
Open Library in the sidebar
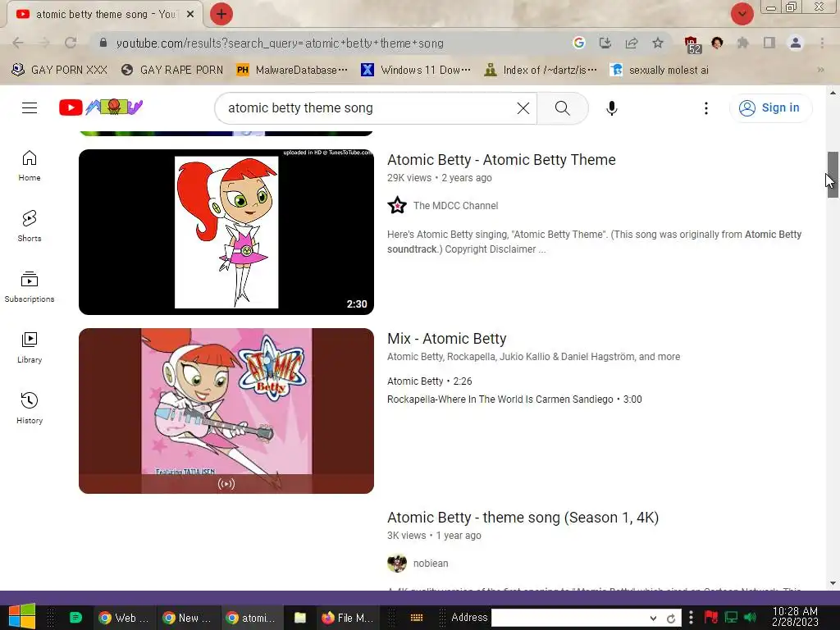click(30, 348)
